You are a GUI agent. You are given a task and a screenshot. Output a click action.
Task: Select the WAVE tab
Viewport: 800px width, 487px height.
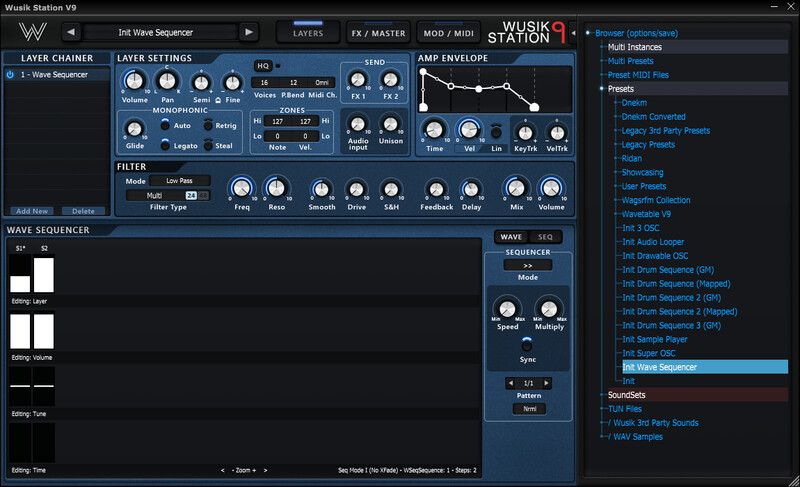tap(511, 237)
